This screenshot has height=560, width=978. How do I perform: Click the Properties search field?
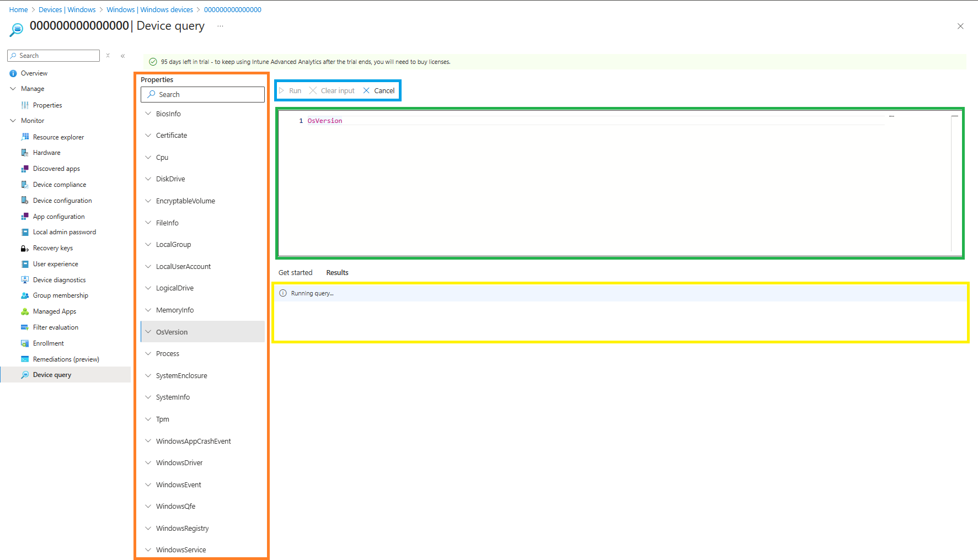point(203,95)
